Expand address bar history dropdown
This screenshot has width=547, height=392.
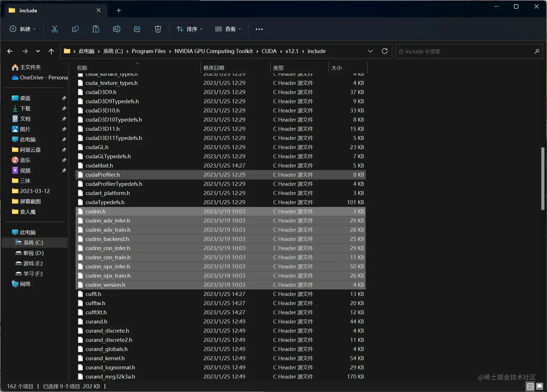[370, 51]
